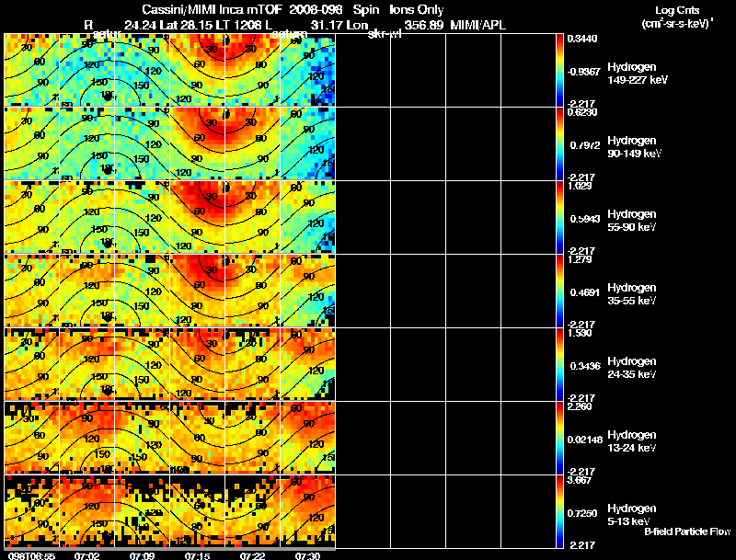The image size is (736, 560).
Task: Click the colorbar beside Hydrogen 13-24 keV
Action: coord(559,438)
